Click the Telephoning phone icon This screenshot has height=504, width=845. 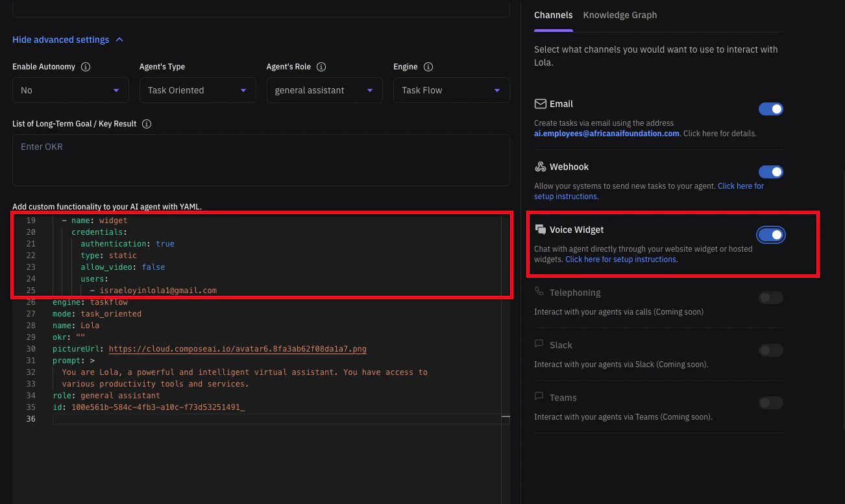(539, 292)
